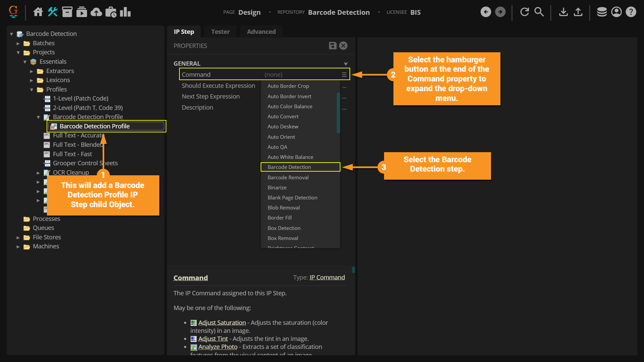644x362 pixels.
Task: Switch to the Advanced tab
Action: [x=261, y=32]
